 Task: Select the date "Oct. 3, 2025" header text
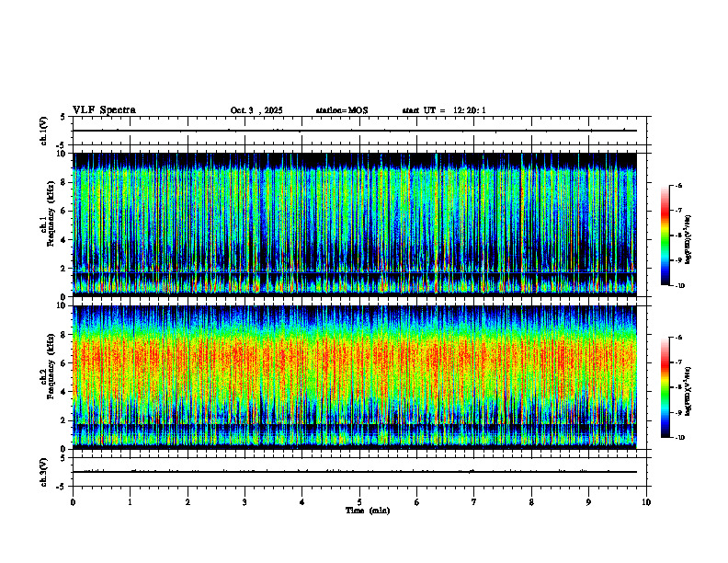tap(256, 110)
